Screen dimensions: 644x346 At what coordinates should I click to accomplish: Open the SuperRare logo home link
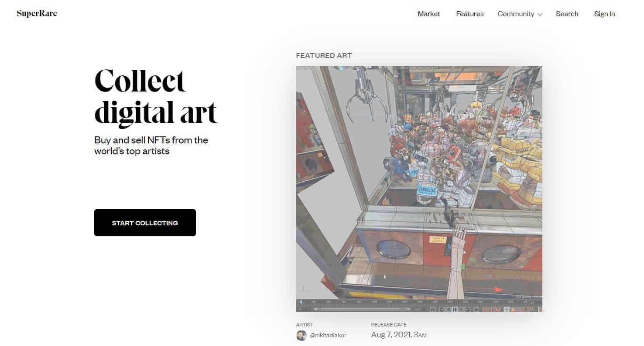[x=37, y=14]
